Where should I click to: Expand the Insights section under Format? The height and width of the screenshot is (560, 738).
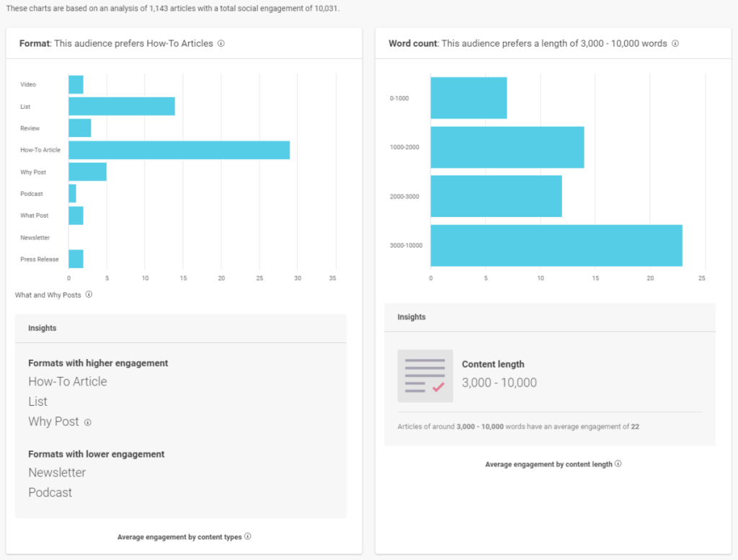42,328
